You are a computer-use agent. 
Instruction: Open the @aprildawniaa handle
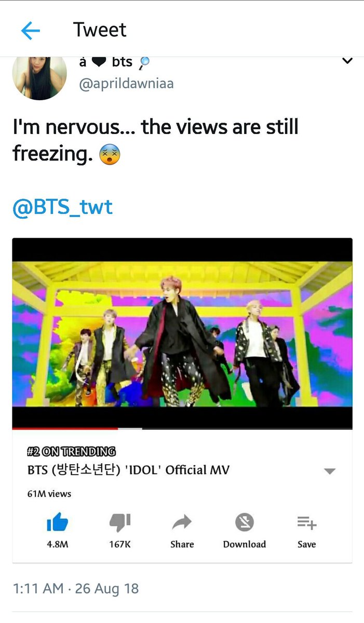(x=126, y=84)
